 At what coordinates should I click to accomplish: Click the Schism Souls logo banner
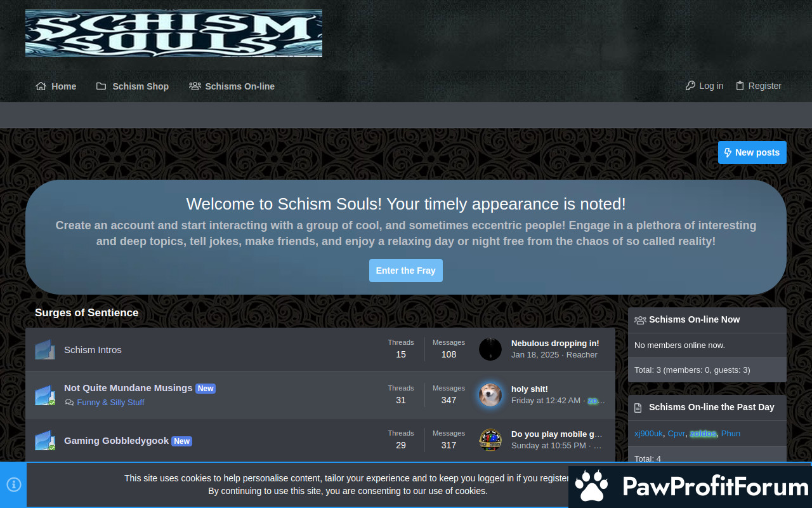pyautogui.click(x=173, y=34)
